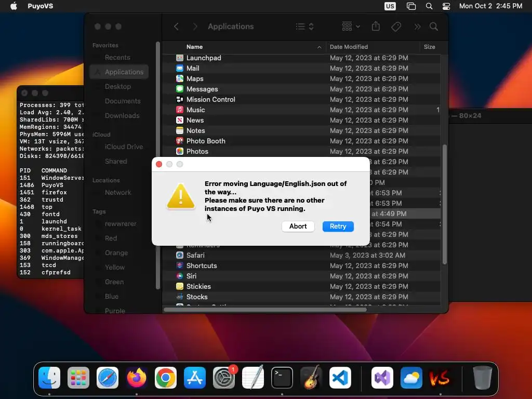The image size is (532, 399).
Task: Select Recents in Finder sidebar
Action: point(117,57)
